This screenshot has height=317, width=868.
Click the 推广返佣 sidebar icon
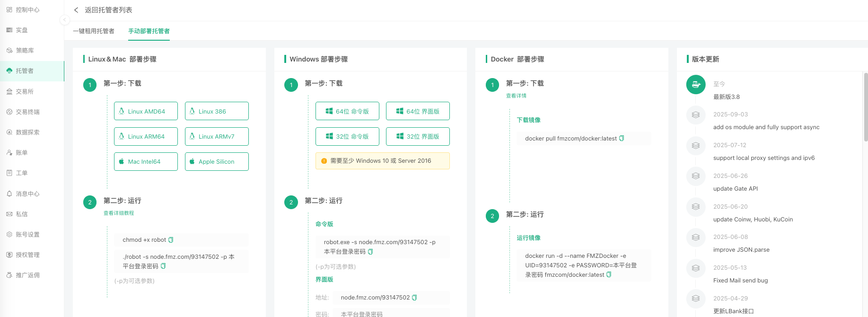(x=9, y=275)
